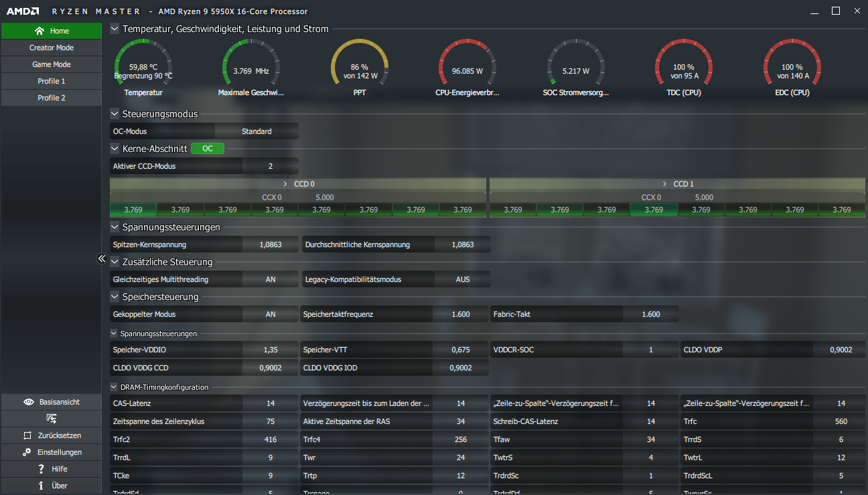Collapse the DRAM-Timingkonfiguration subsection
868x495 pixels.
[x=113, y=386]
